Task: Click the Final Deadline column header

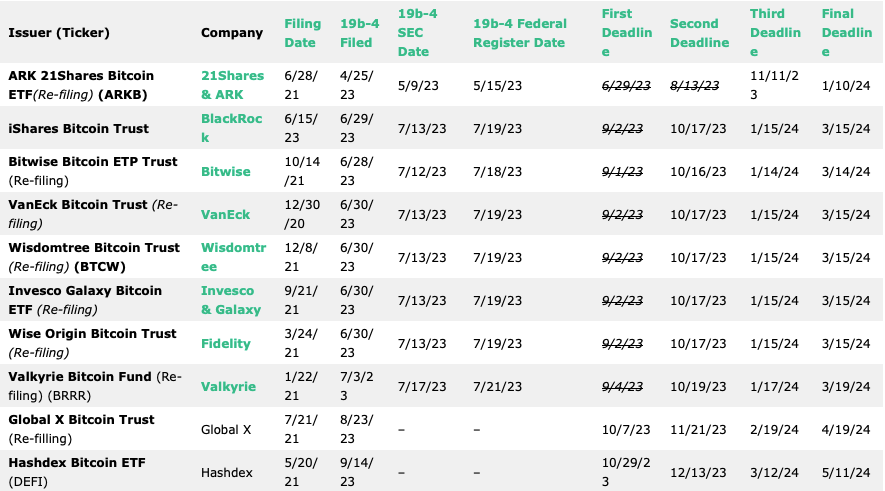Action: 847,32
